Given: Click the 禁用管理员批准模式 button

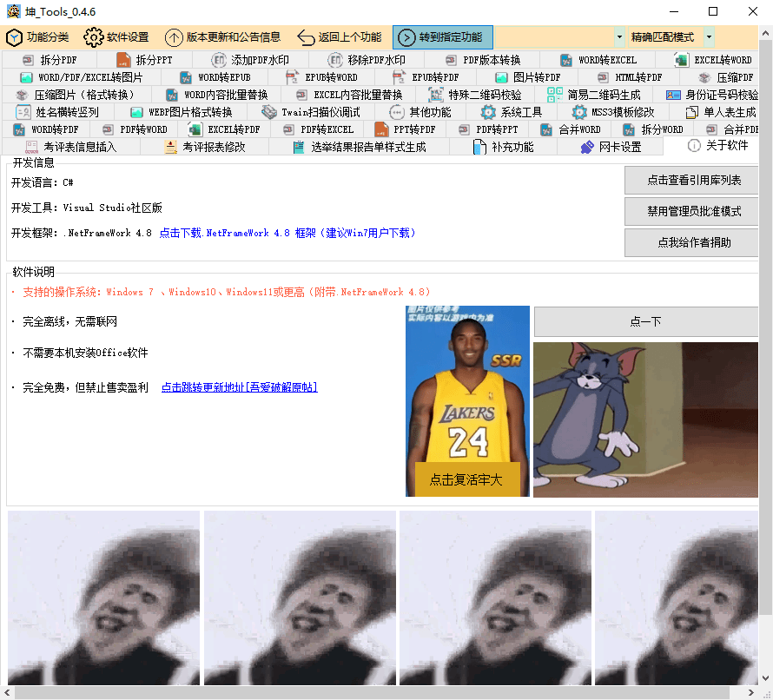Looking at the screenshot, I should pos(690,212).
